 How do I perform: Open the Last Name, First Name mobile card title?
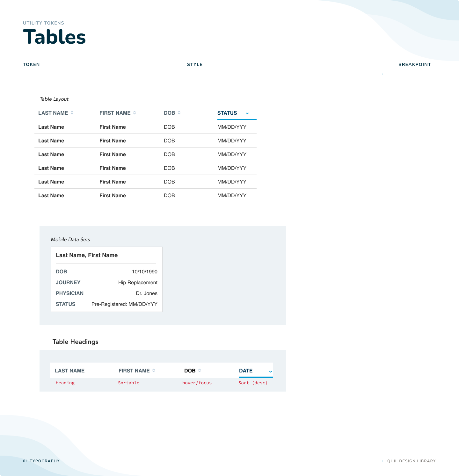click(x=87, y=255)
